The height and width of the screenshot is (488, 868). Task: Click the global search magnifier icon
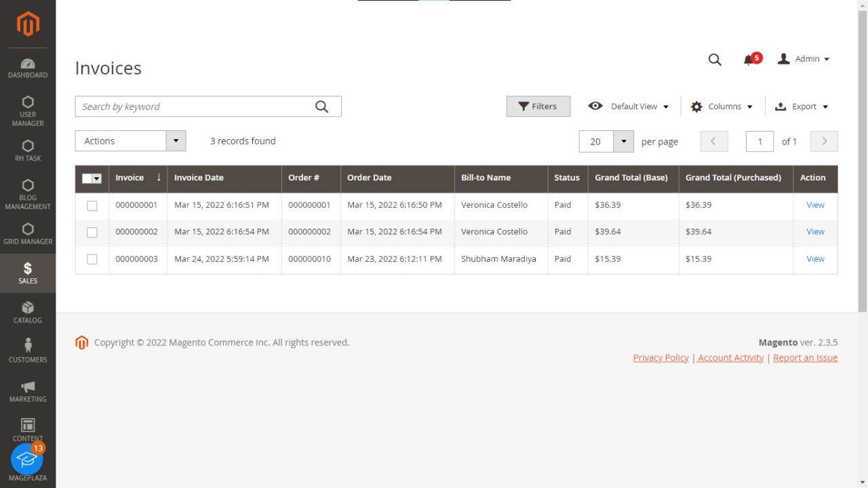[x=715, y=60]
